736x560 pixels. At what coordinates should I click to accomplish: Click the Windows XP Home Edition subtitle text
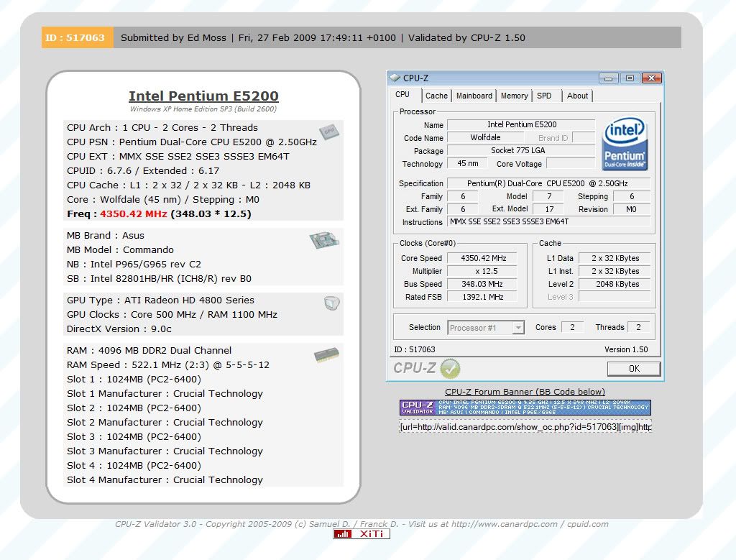click(203, 109)
